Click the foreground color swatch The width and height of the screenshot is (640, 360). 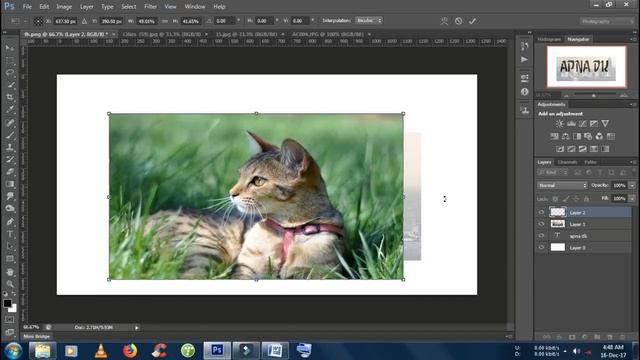pyautogui.click(x=7, y=303)
